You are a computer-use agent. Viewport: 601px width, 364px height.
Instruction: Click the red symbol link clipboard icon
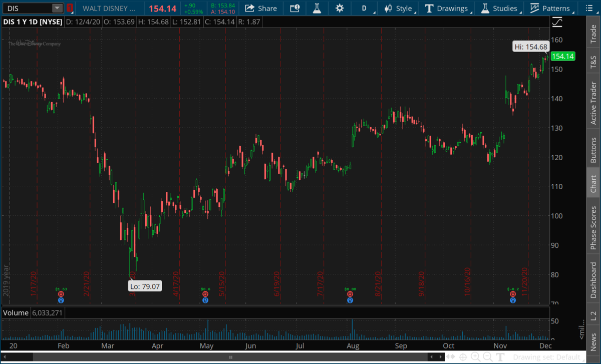pyautogui.click(x=70, y=8)
